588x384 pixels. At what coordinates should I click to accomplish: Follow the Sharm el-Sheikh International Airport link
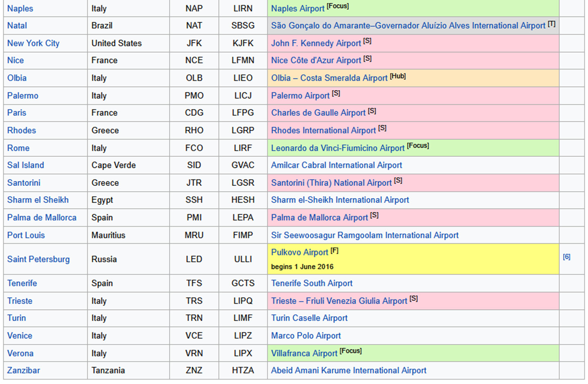(x=340, y=200)
